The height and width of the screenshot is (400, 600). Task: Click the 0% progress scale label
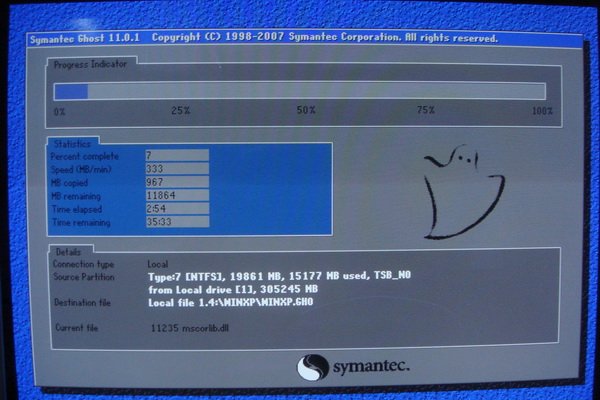(60, 112)
